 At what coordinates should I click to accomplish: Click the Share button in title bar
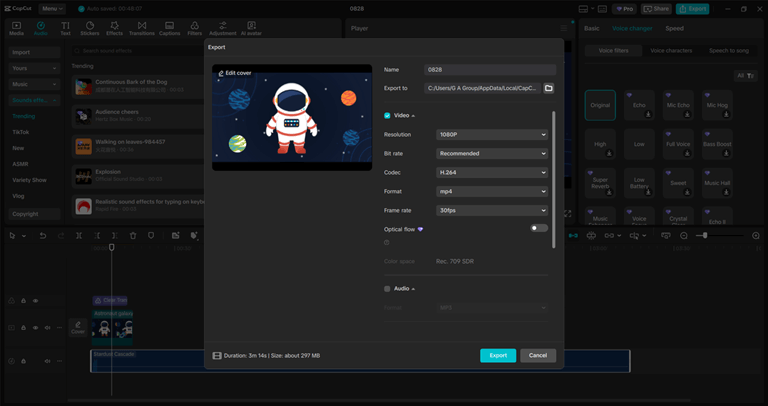tap(656, 9)
